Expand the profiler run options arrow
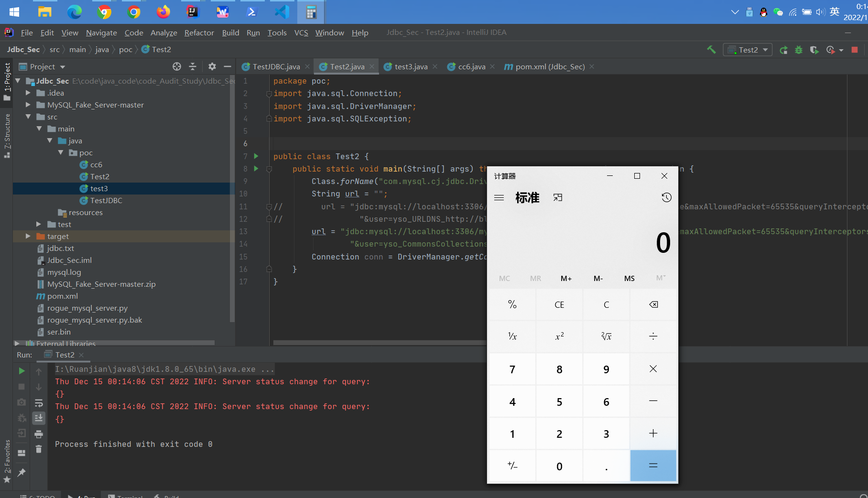This screenshot has width=868, height=498. coord(841,50)
